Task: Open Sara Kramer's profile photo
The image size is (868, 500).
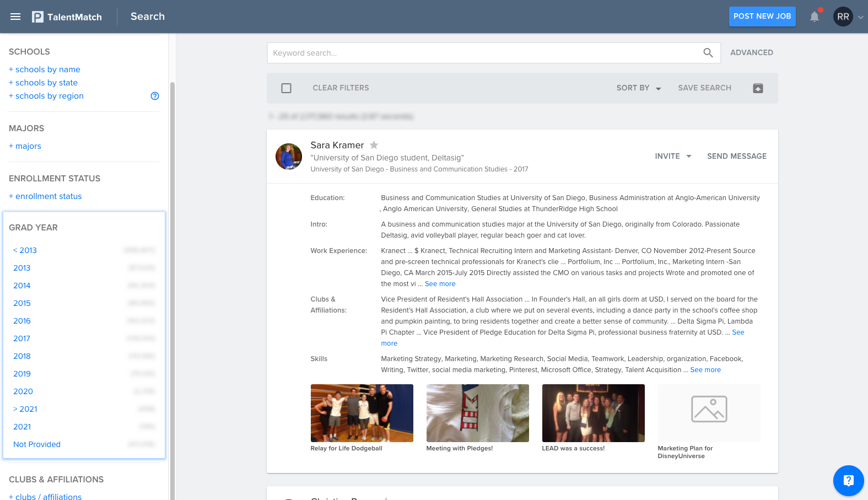Action: tap(289, 157)
